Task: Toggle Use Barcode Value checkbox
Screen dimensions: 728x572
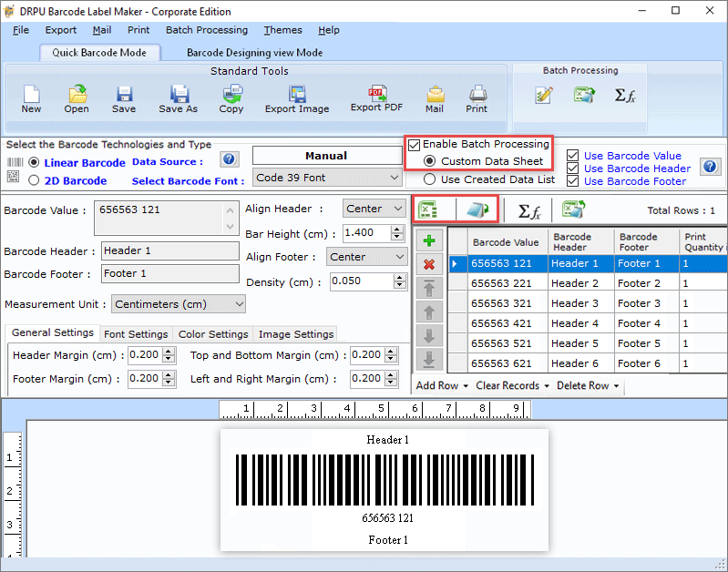Action: (573, 155)
